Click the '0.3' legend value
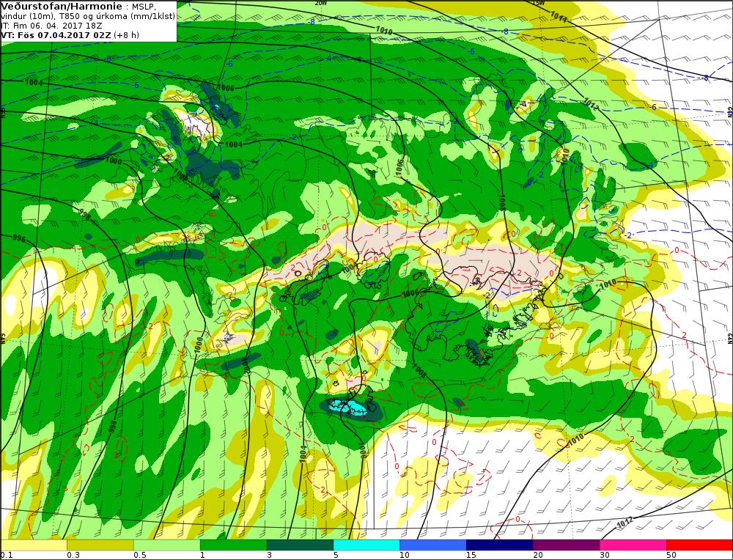Image resolution: width=733 pixels, height=560 pixels. [73, 555]
